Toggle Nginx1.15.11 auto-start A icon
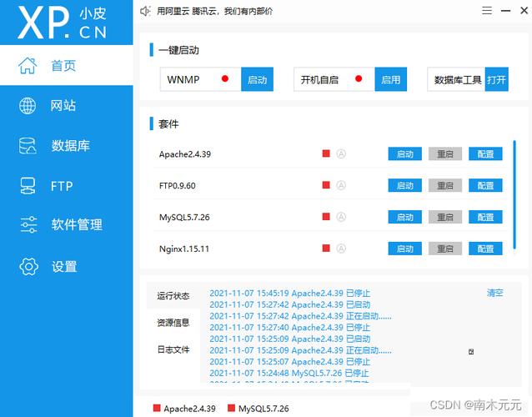Image resolution: width=532 pixels, height=417 pixels. point(341,248)
